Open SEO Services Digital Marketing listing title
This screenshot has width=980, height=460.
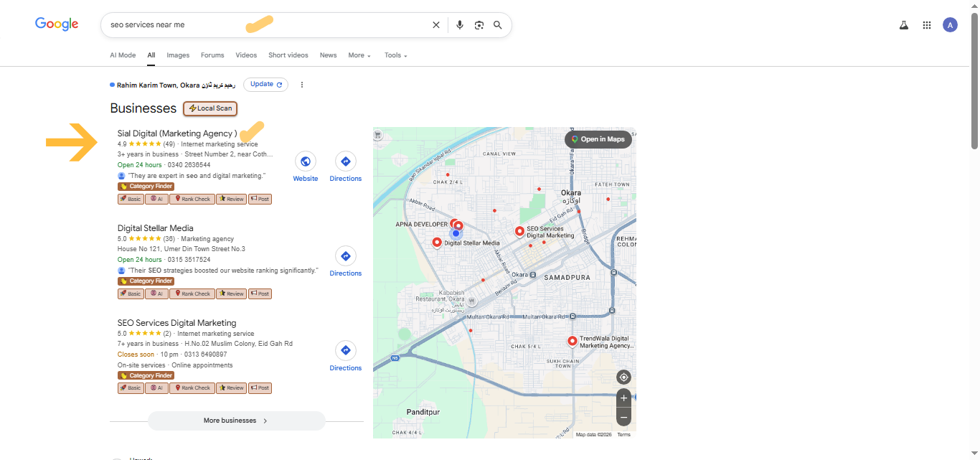[x=176, y=323]
